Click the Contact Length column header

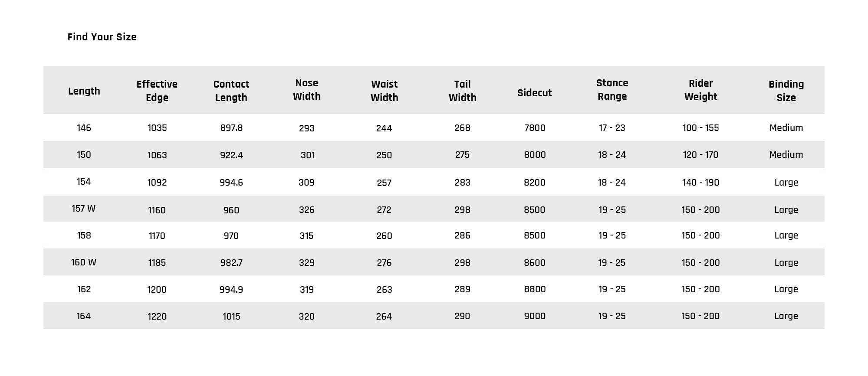231,91
